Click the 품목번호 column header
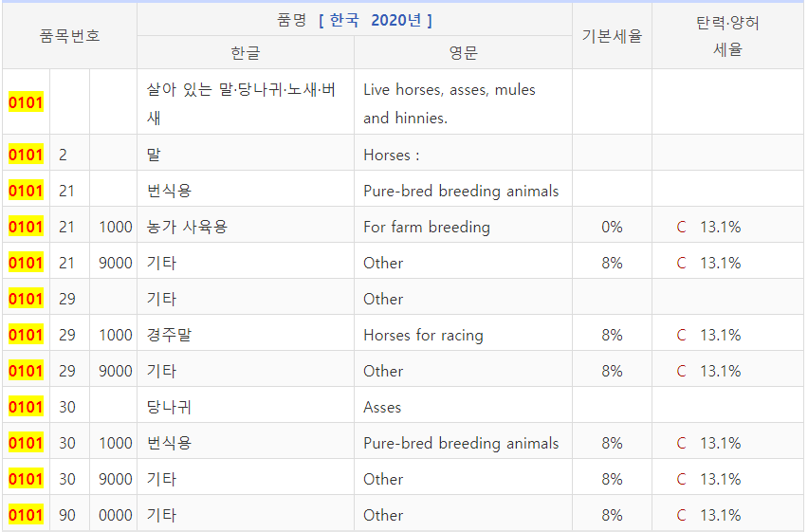Screen dimensions: 808x532 [69, 36]
